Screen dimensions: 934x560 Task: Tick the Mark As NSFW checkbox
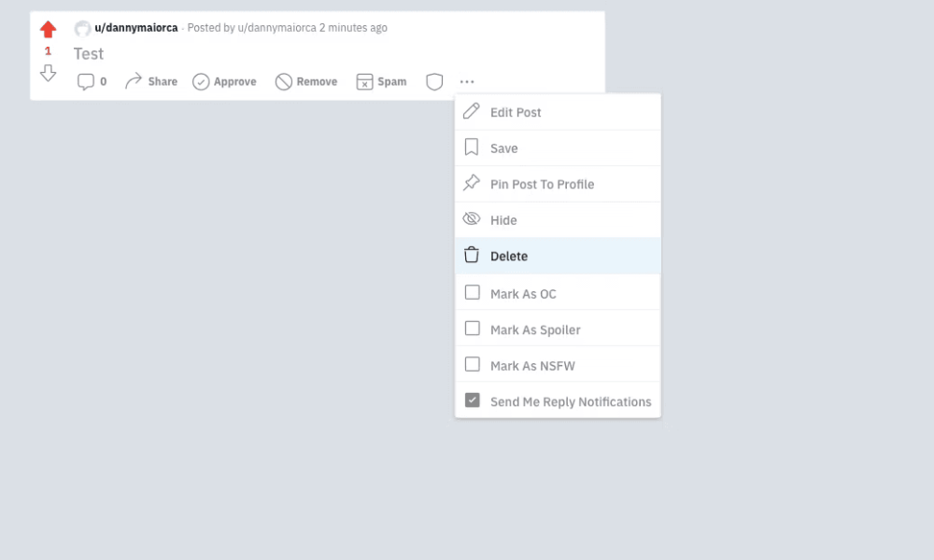tap(473, 364)
